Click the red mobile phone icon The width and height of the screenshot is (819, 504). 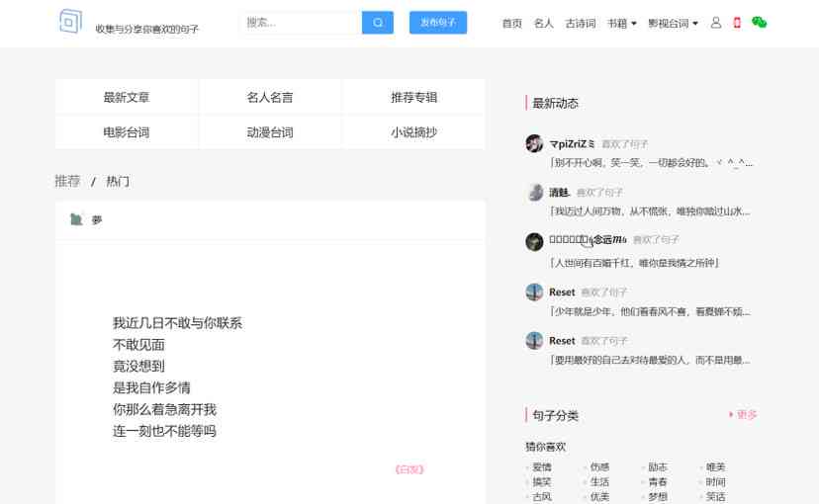pos(737,23)
